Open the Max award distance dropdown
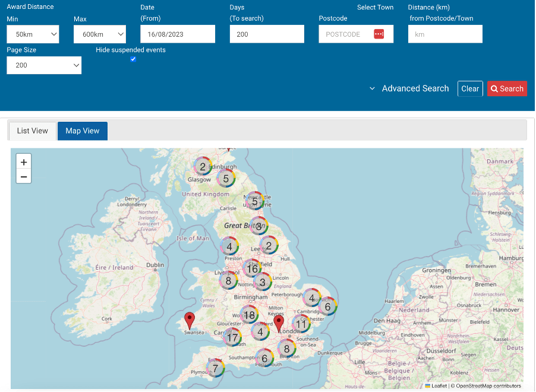The width and height of the screenshot is (536, 392). [x=100, y=34]
